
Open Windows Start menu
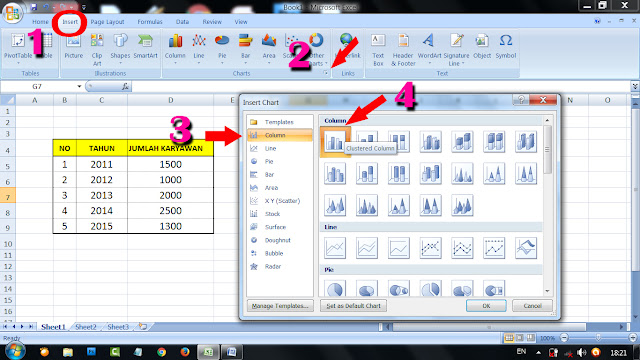pos(16,351)
